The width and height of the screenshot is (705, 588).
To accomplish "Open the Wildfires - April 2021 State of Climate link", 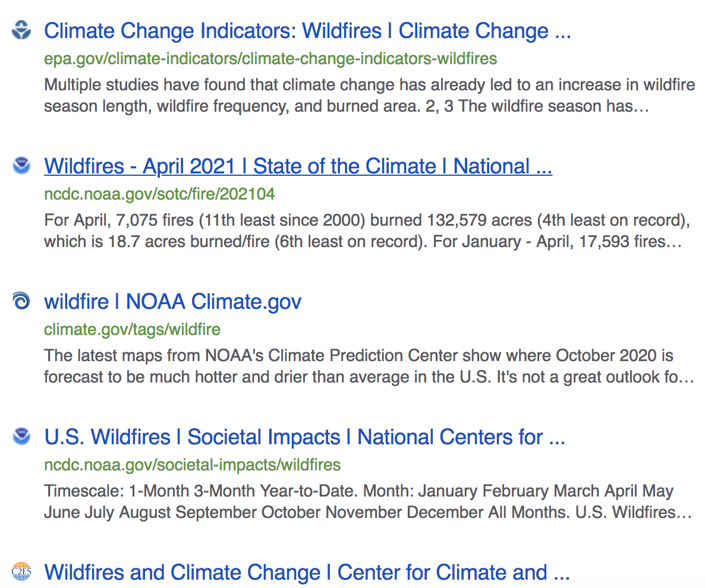I will pos(298,166).
